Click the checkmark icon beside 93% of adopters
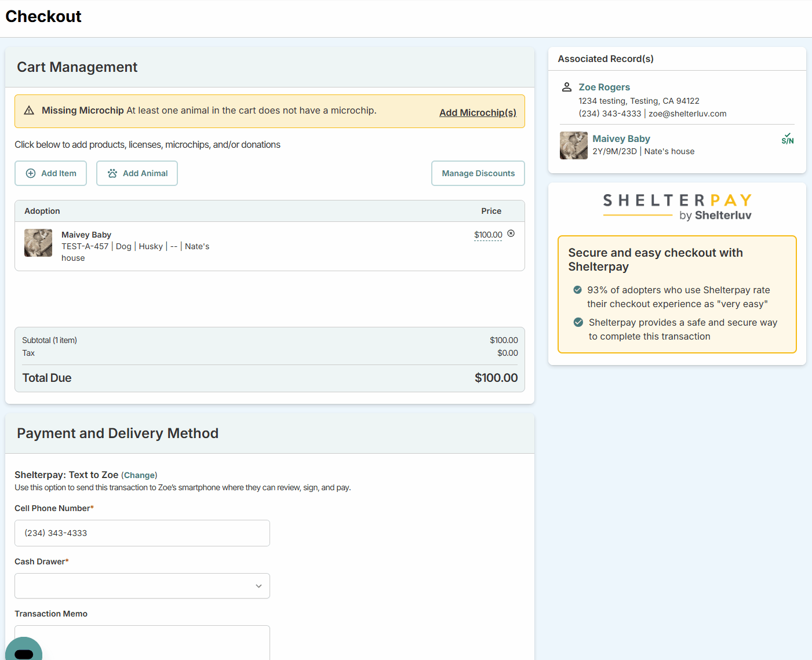This screenshot has width=812, height=660. (577, 290)
